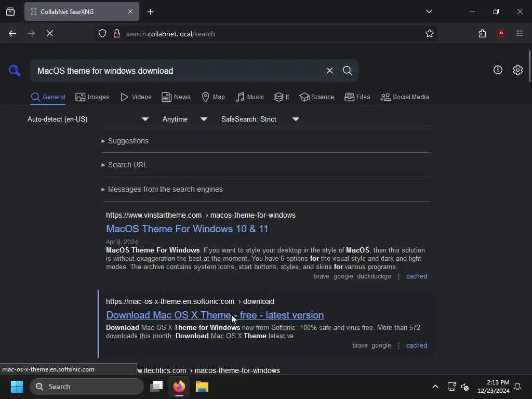This screenshot has height=399, width=532.
Task: Open SearXNG preferences gear
Action: click(518, 70)
